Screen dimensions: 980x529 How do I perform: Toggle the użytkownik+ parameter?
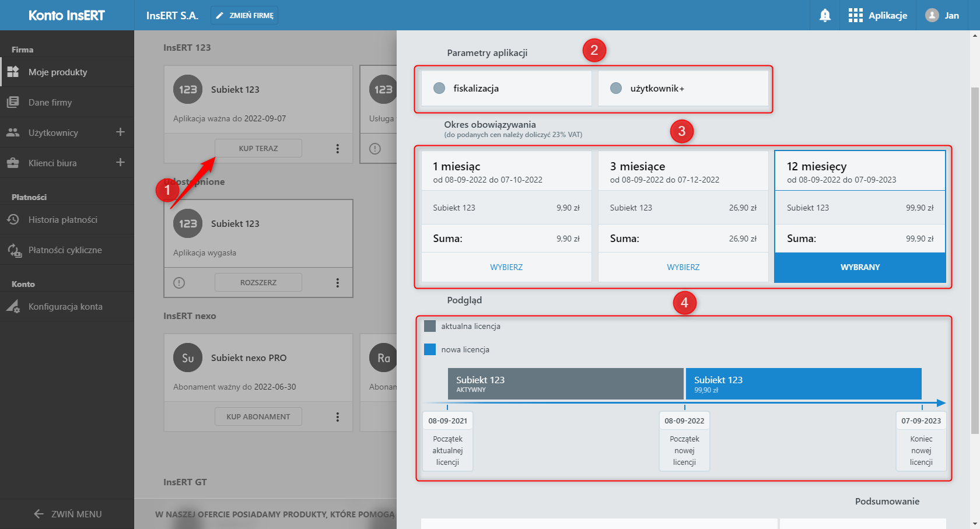[x=683, y=88]
